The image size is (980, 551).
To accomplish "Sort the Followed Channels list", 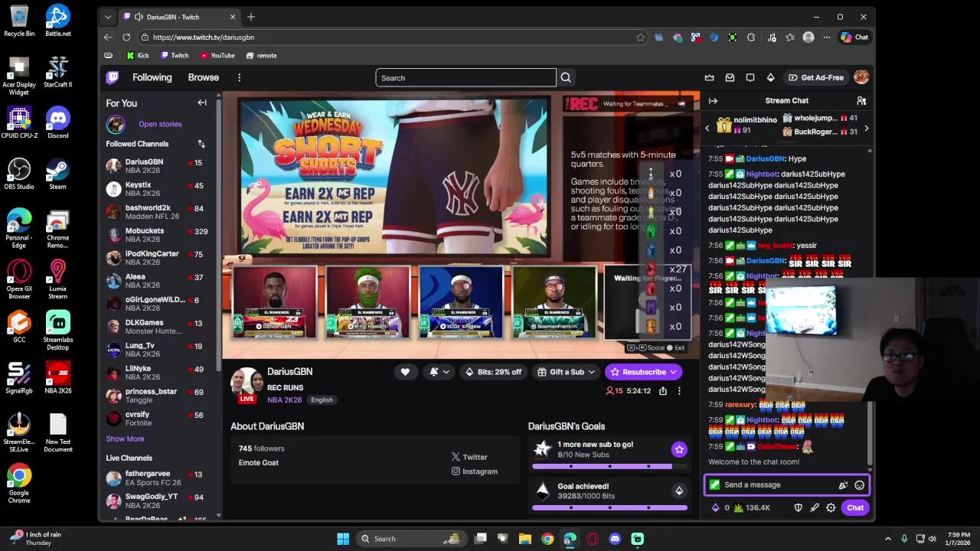I will tap(201, 144).
